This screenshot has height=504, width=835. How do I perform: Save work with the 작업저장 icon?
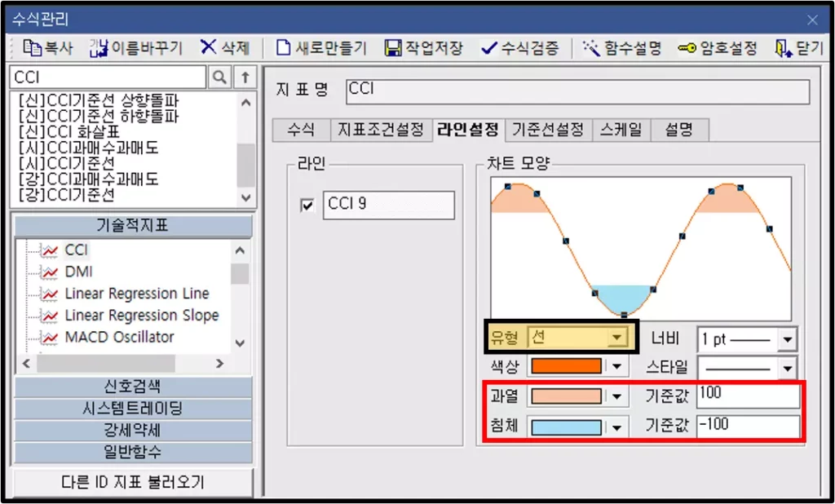tap(393, 48)
